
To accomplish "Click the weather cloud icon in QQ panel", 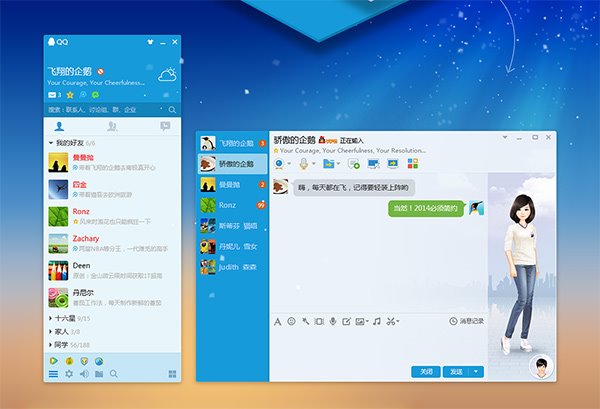I will point(168,75).
